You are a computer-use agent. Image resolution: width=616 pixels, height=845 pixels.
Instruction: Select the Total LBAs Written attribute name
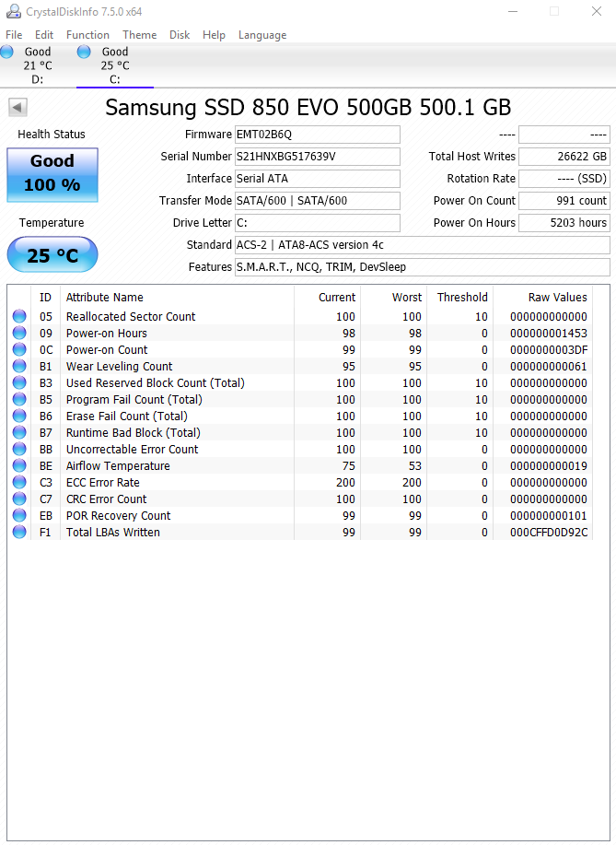(113, 532)
